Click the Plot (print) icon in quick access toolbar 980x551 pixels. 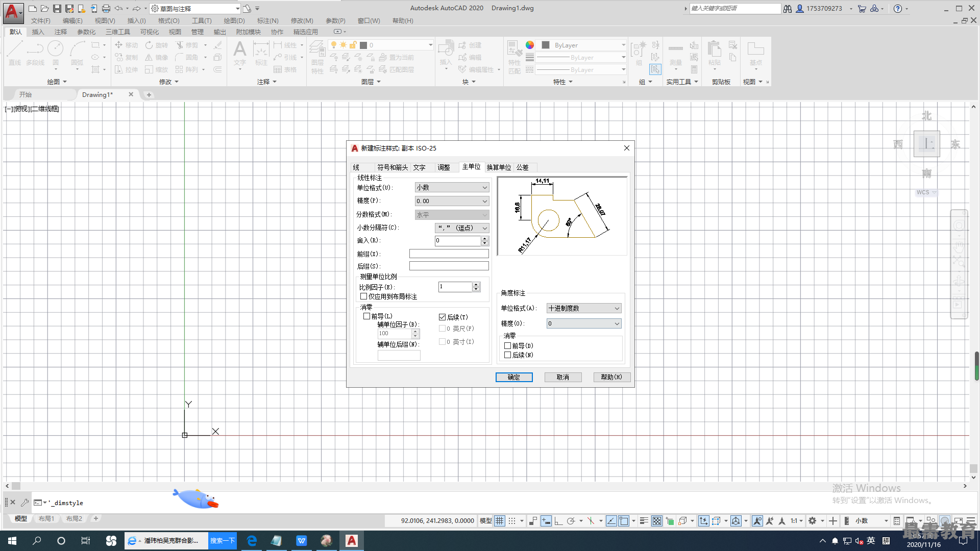tap(106, 9)
